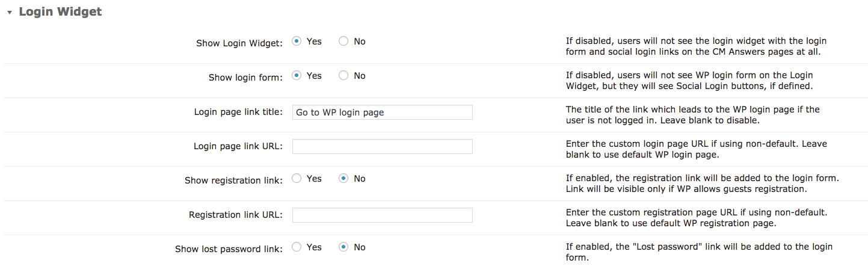Image resolution: width=868 pixels, height=272 pixels.
Task: Click the 'Show registration link:' label
Action: 233,181
